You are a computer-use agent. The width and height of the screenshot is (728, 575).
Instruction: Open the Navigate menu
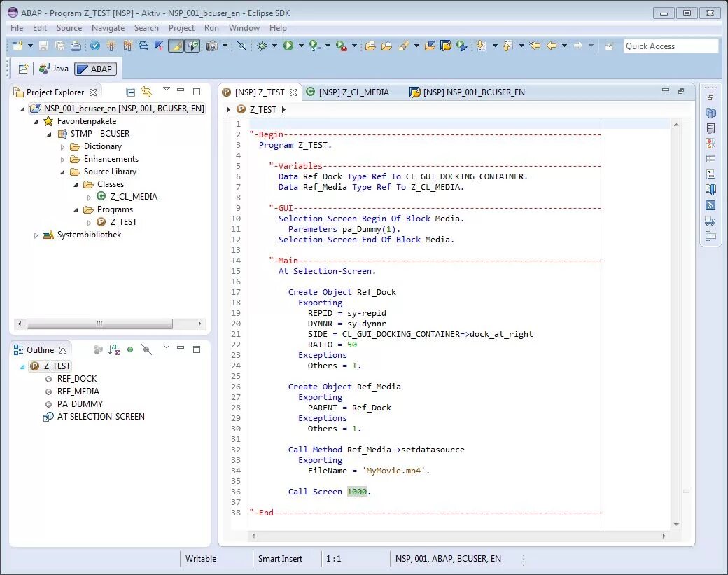(108, 28)
